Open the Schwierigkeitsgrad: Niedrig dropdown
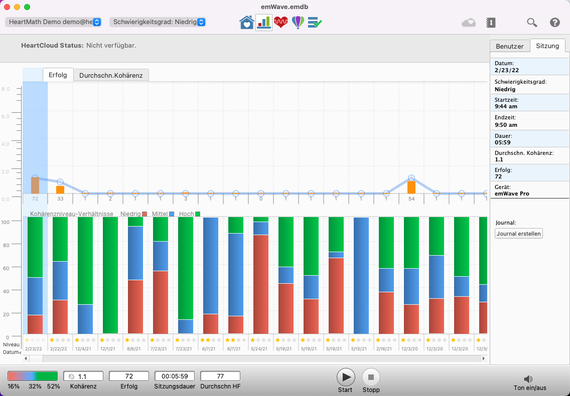This screenshot has width=570, height=396. (158, 22)
